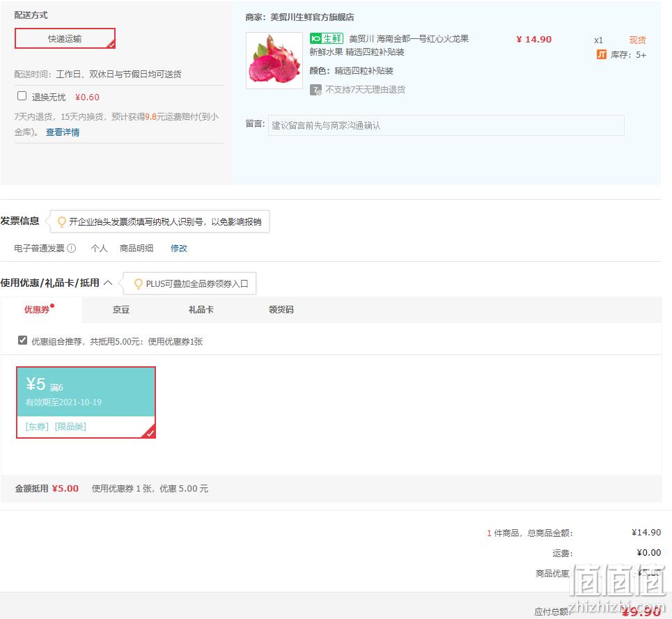Click the 总商品金额 ¥14.90 value
Viewport: 672px width, 619px height.
point(646,532)
